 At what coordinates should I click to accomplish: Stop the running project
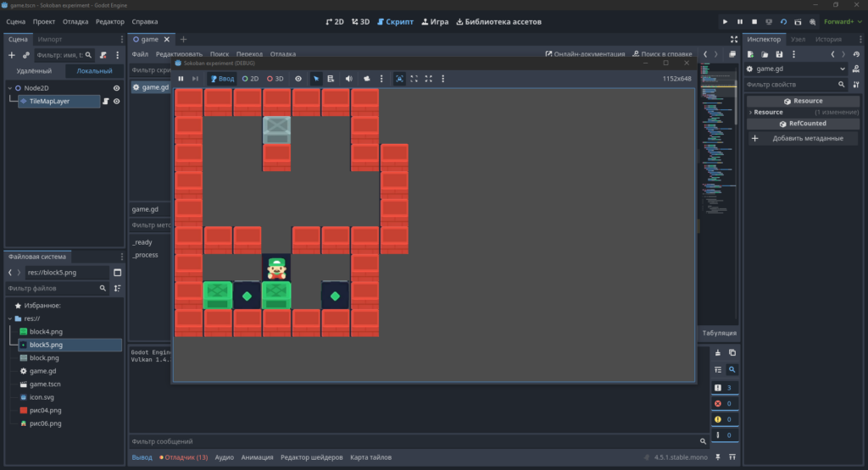pyautogui.click(x=754, y=21)
